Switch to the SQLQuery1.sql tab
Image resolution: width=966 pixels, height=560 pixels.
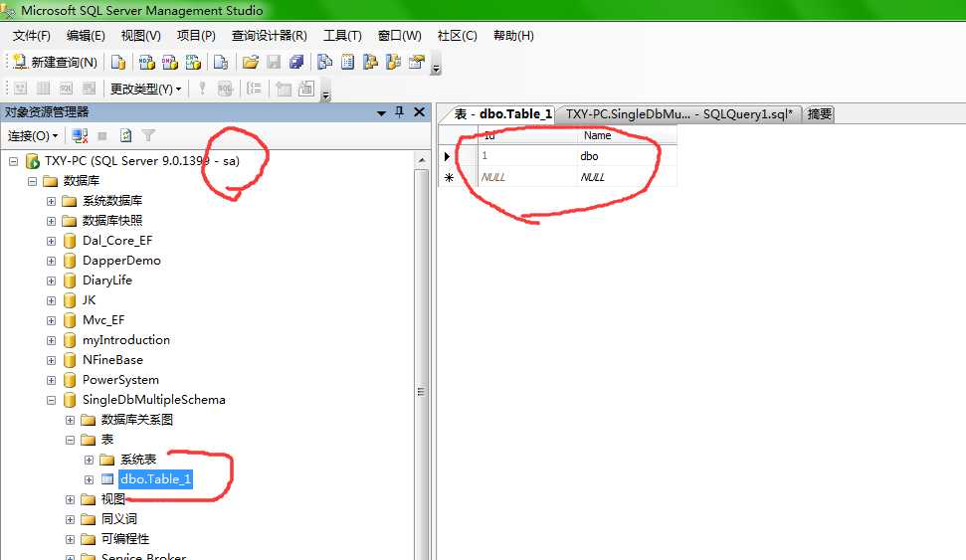coord(678,114)
